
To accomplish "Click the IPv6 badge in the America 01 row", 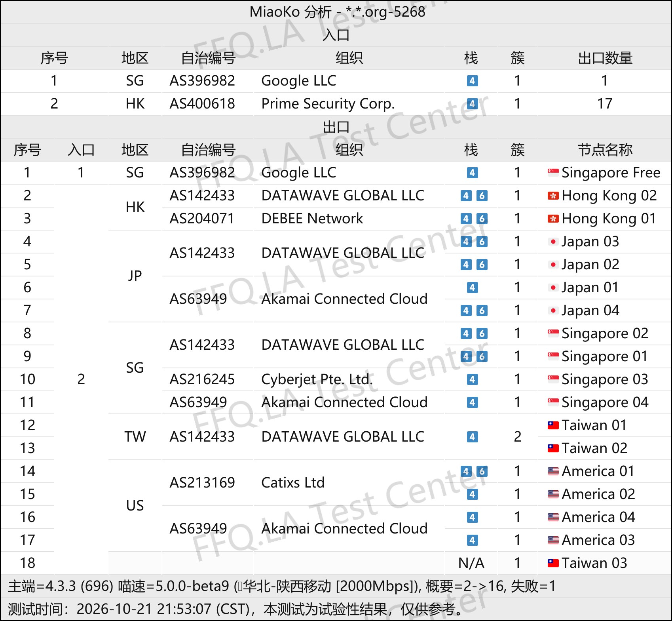I will [x=482, y=471].
